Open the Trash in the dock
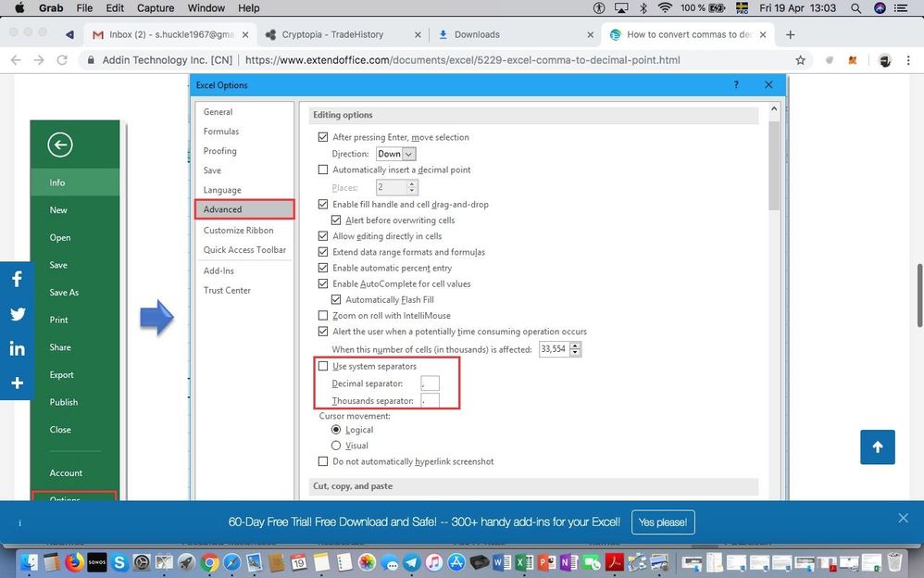The width and height of the screenshot is (924, 578). pyautogui.click(x=894, y=562)
